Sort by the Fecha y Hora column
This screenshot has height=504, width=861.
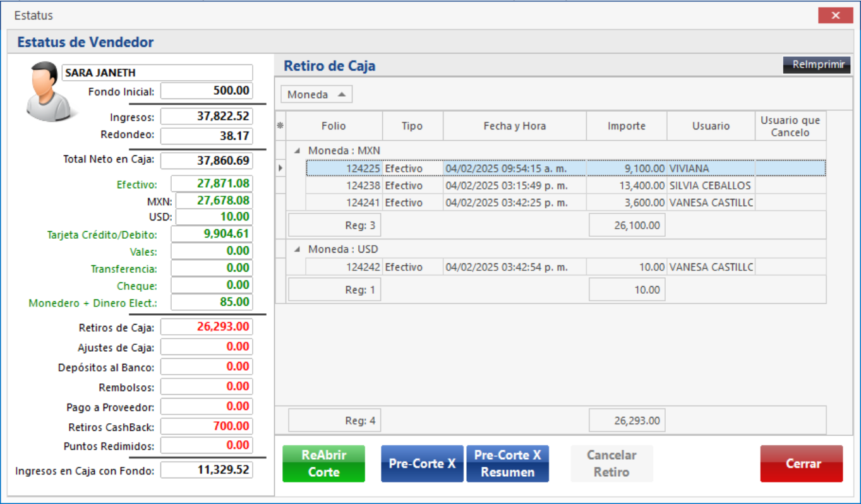click(514, 126)
